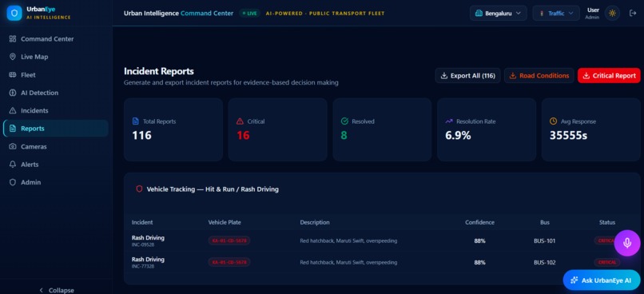Click the Cameras camera icon
The height and width of the screenshot is (294, 644).
click(12, 146)
